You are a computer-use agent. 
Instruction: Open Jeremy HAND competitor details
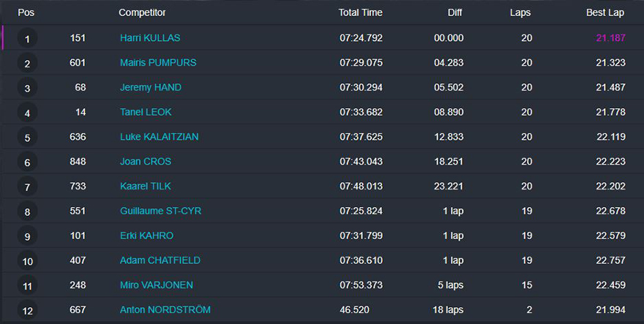[150, 88]
